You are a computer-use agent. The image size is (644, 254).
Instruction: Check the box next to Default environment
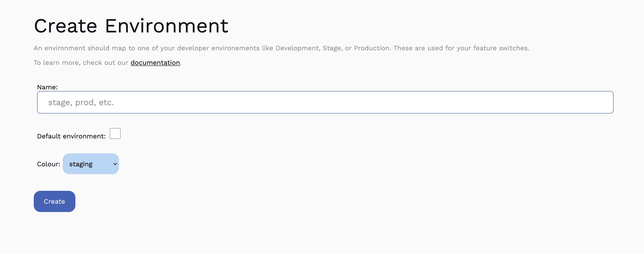point(115,133)
